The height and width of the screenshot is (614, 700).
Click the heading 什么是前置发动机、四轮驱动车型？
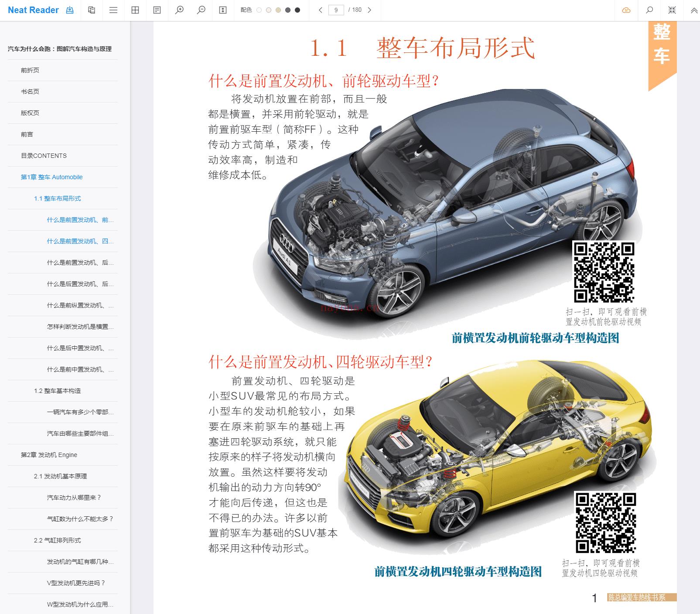point(321,362)
